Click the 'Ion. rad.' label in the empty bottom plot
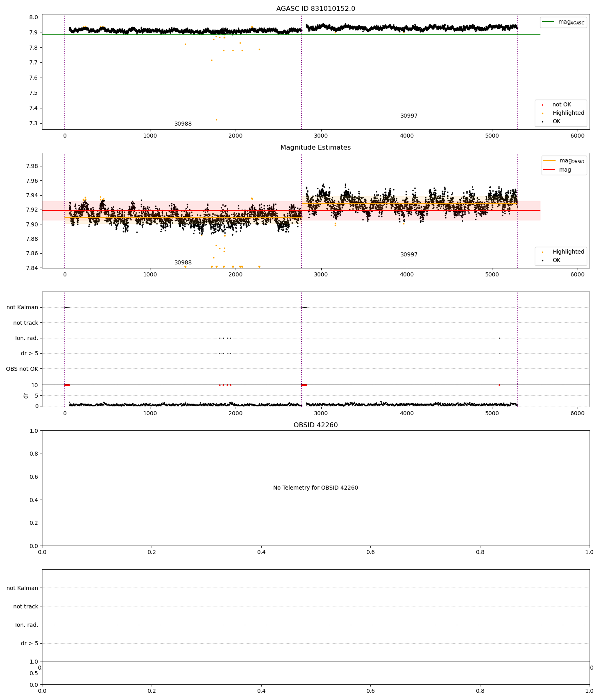 click(x=27, y=625)
